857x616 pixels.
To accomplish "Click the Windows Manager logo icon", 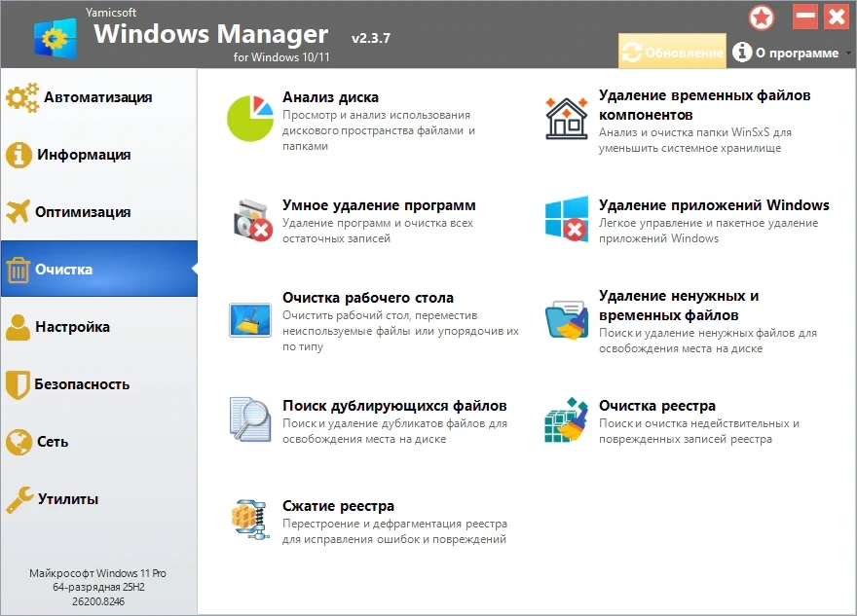I will pyautogui.click(x=55, y=38).
